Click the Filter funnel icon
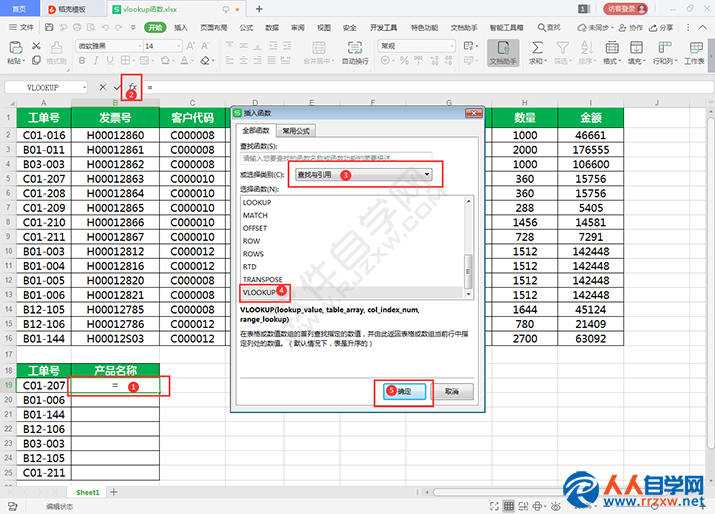 562,48
